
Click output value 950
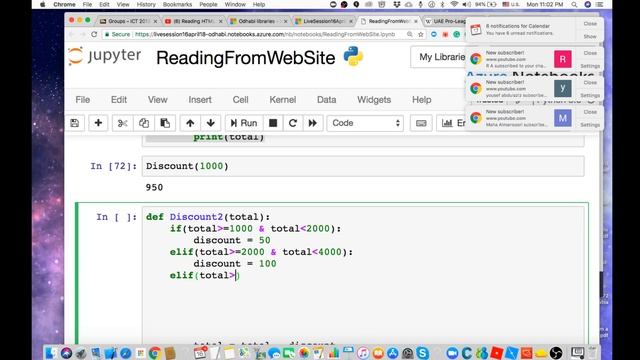pos(154,187)
